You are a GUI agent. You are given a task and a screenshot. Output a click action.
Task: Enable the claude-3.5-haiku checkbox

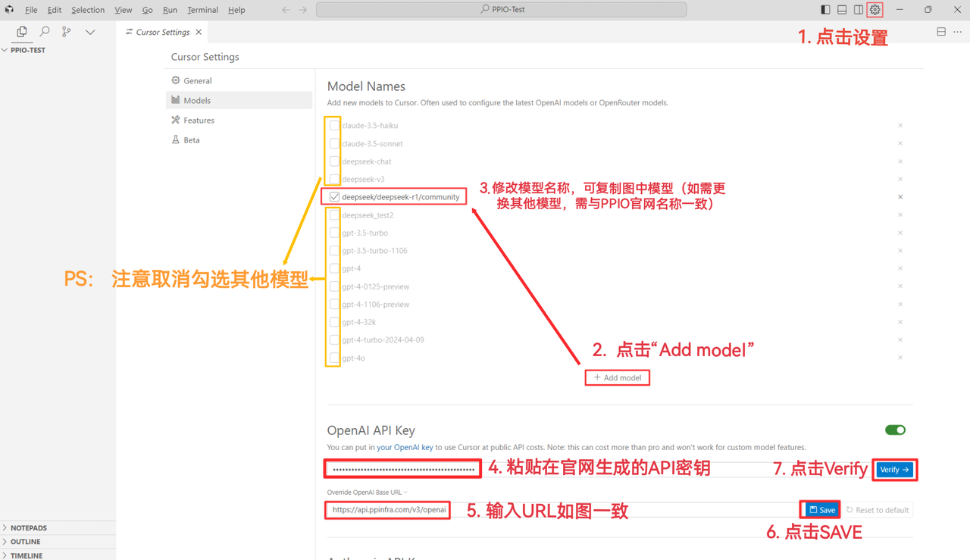click(x=334, y=126)
